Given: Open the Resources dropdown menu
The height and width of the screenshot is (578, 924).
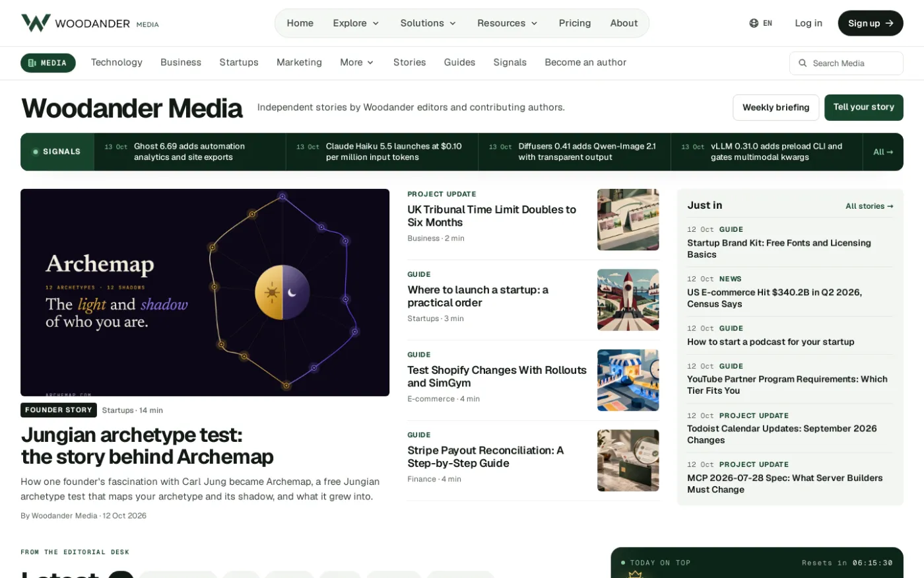Looking at the screenshot, I should pyautogui.click(x=507, y=23).
